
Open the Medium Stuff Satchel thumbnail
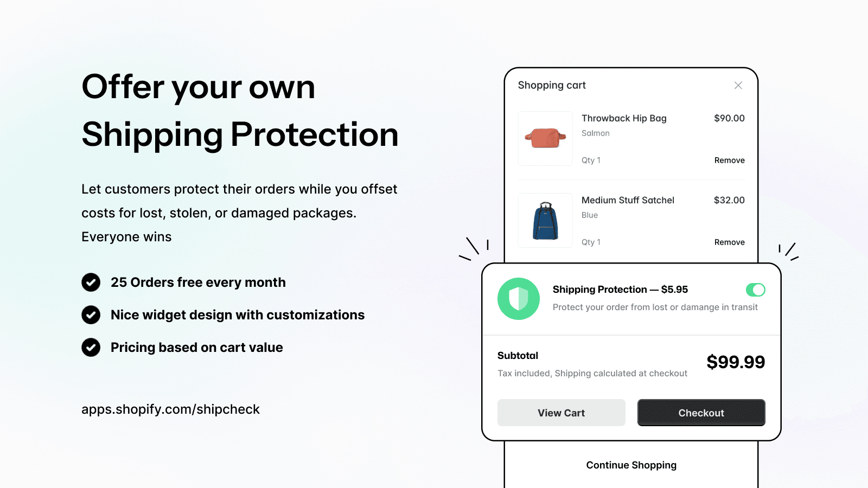(545, 221)
